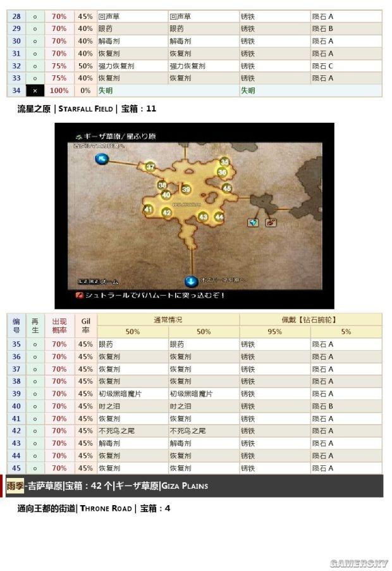Click treasure marker 44 on the map

click(x=219, y=216)
